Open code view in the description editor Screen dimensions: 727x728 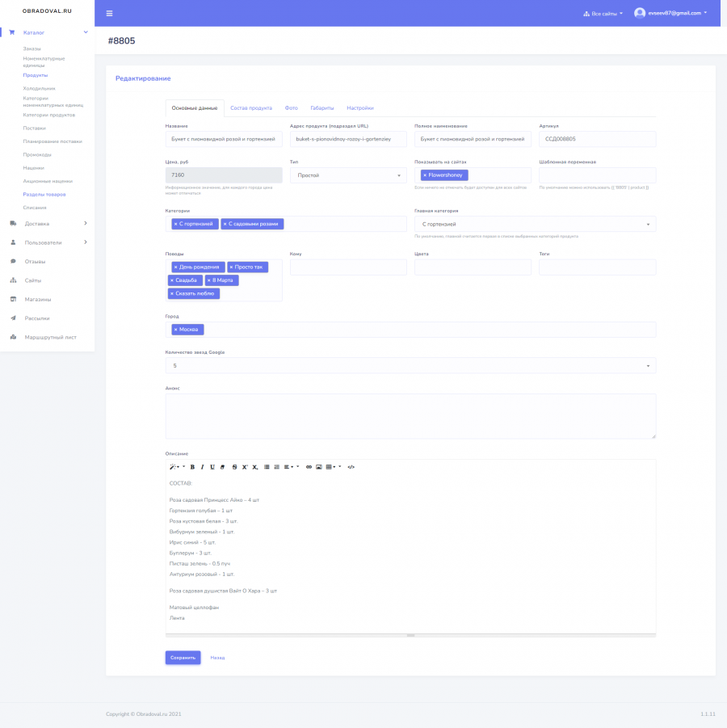(x=351, y=467)
